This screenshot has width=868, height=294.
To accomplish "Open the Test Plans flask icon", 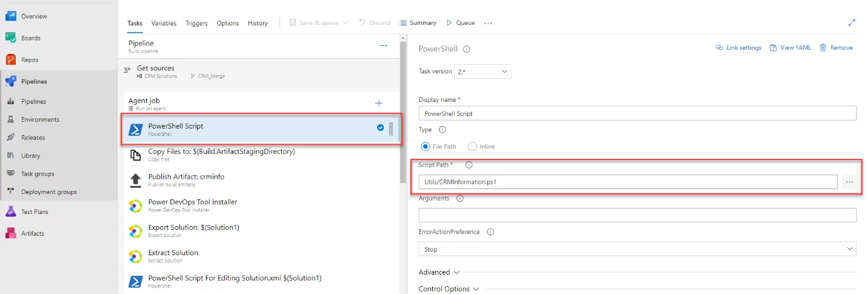I will click(10, 212).
